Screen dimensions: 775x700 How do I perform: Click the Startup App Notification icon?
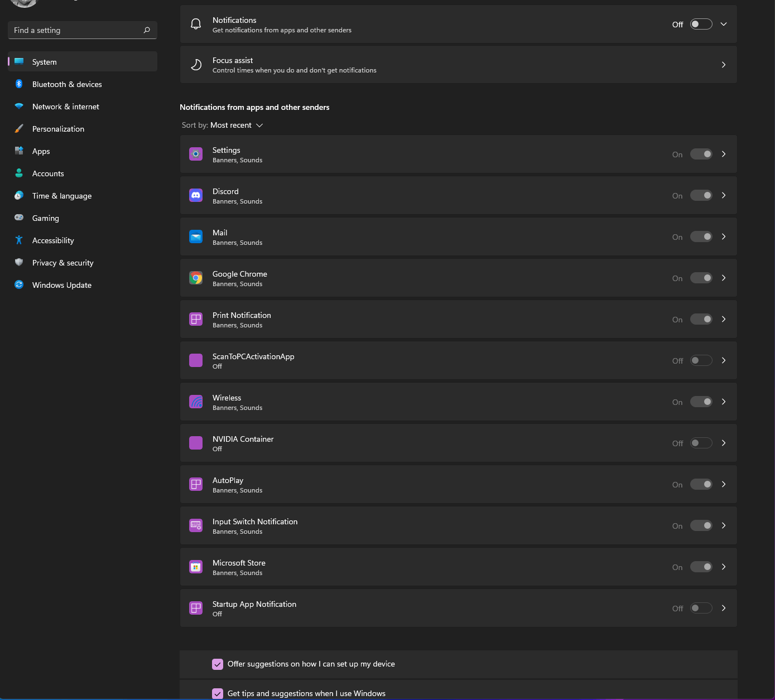coord(196,608)
